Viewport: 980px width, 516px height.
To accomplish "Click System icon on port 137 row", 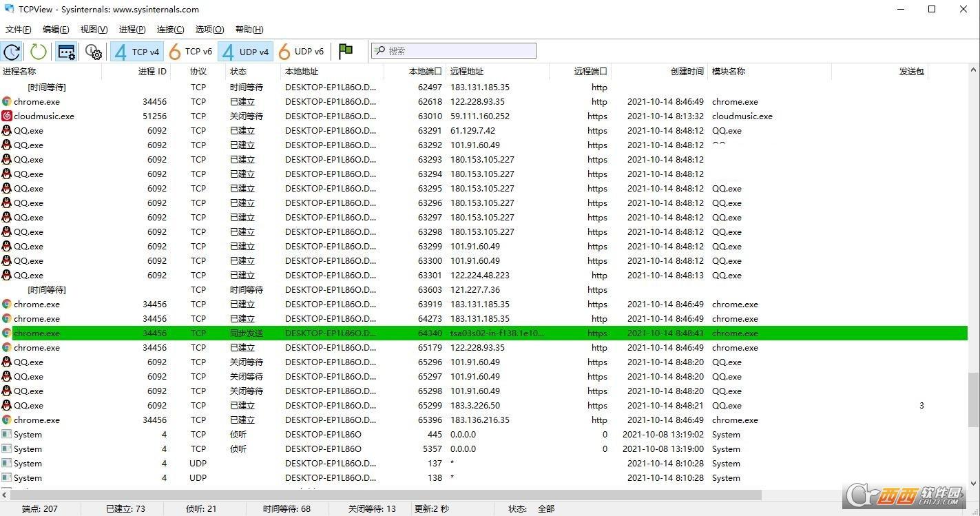I will click(x=7, y=463).
